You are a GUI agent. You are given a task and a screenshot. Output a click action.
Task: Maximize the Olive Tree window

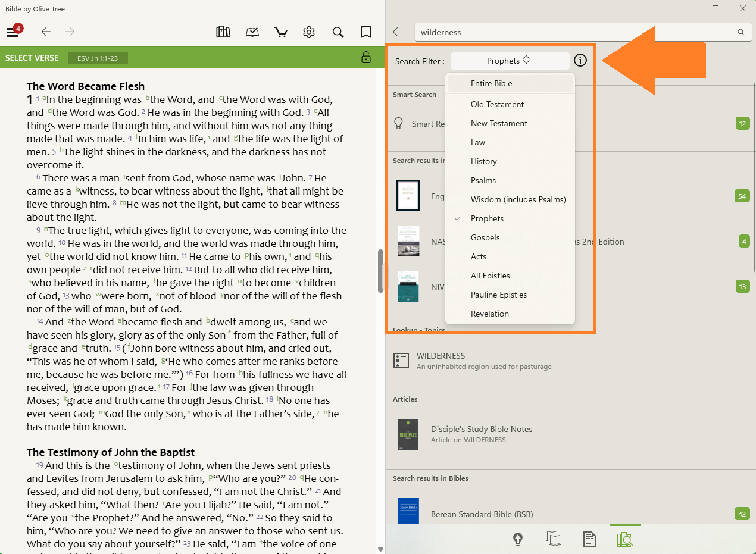[x=716, y=8]
